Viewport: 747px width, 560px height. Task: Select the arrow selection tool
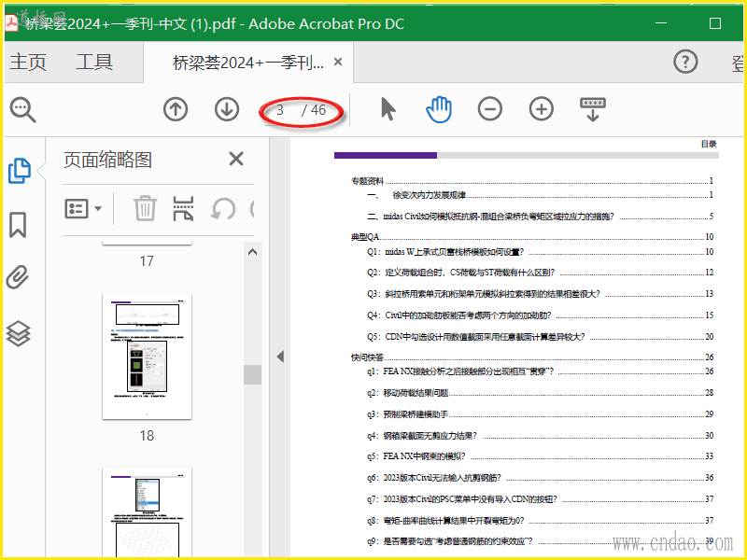pyautogui.click(x=388, y=109)
